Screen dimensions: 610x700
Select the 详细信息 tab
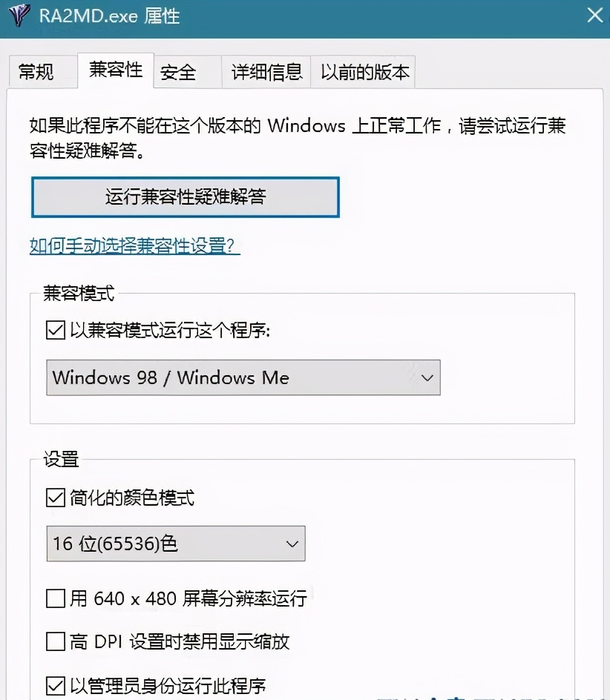[x=265, y=71]
